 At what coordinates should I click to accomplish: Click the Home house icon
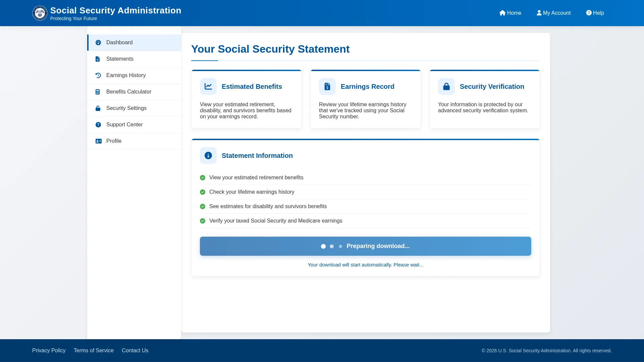[x=502, y=13]
